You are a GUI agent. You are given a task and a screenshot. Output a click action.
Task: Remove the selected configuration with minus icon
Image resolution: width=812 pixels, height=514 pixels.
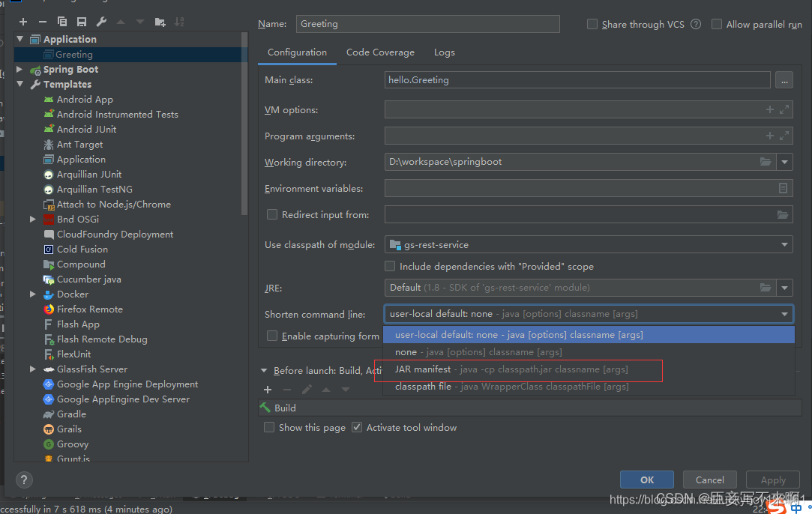pos(41,21)
